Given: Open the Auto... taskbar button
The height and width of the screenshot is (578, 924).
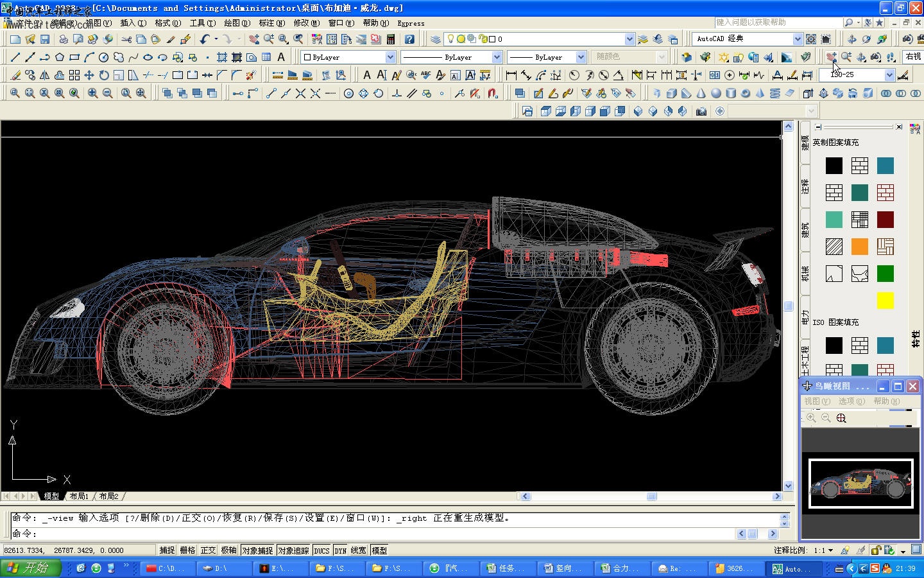Looking at the screenshot, I should [x=792, y=568].
